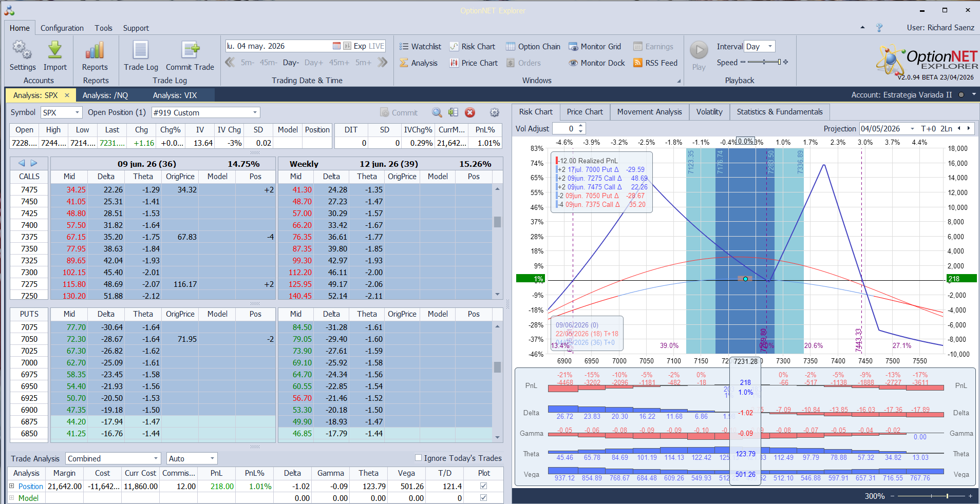Open the Watchlist window
This screenshot has width=980, height=504.
tap(420, 47)
